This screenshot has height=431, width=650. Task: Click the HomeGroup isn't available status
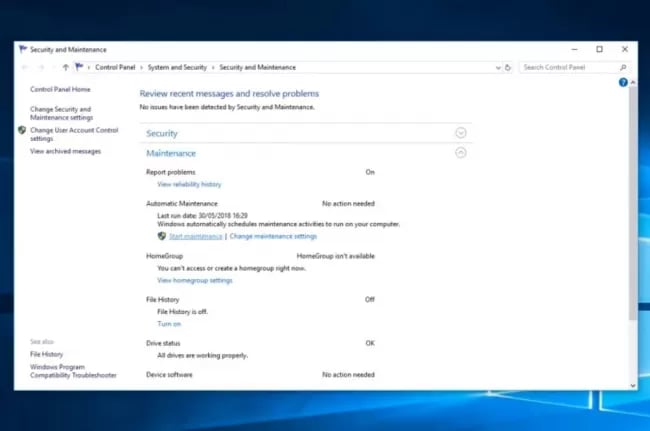[x=335, y=256]
